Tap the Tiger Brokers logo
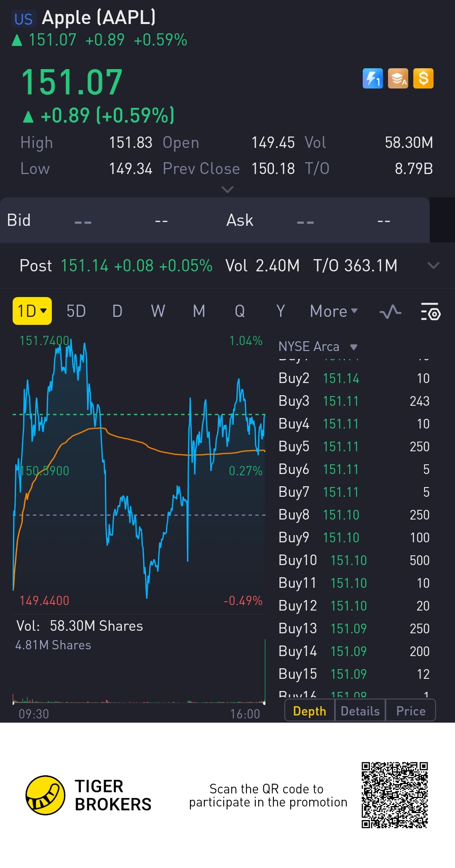The width and height of the screenshot is (455, 868). click(45, 795)
